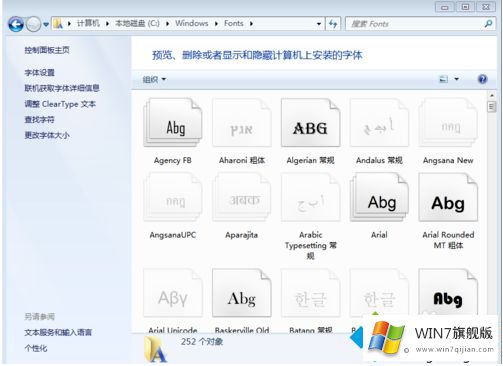Open 联机获取字体详细信息 link
Screen dimensions: 503x366
pyautogui.click(x=62, y=88)
